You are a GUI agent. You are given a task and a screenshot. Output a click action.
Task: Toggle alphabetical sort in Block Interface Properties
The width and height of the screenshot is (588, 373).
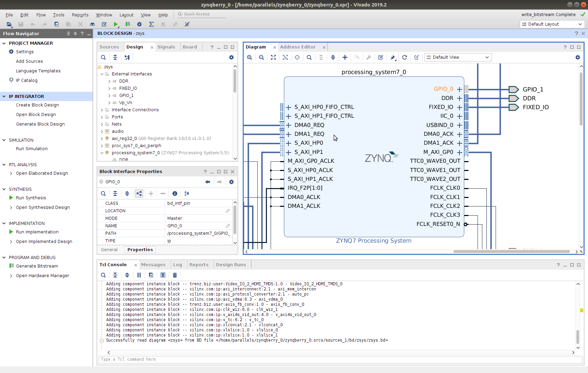[x=186, y=193]
